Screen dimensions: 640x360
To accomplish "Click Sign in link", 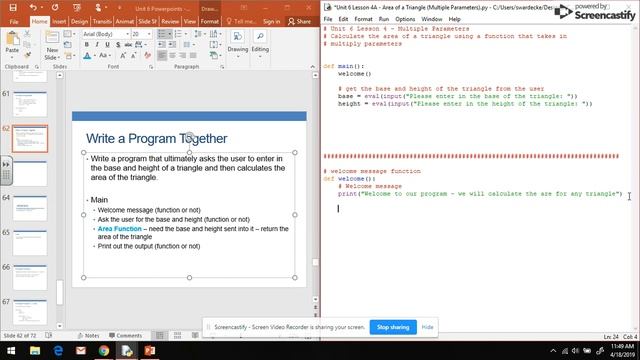I will click(271, 21).
